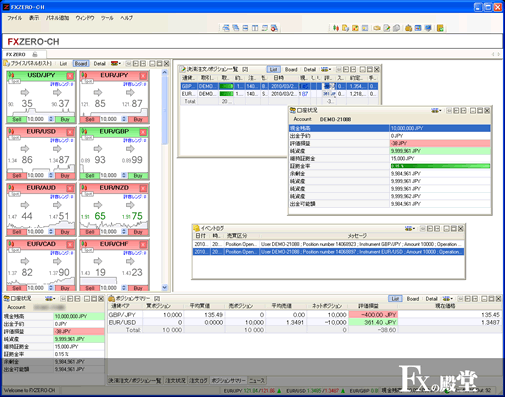Image resolution: width=505 pixels, height=397 pixels.
Task: Open the ツール menu
Action: [107, 18]
